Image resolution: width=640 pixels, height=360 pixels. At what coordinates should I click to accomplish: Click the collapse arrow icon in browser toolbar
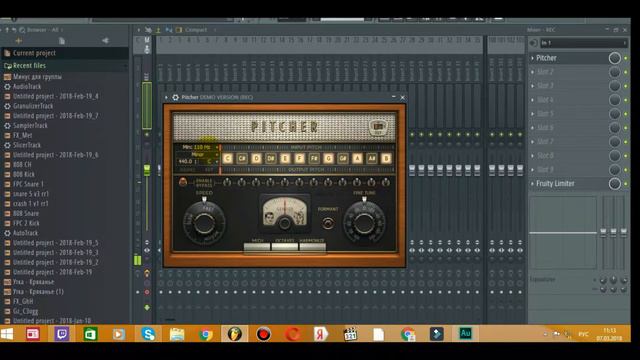click(x=105, y=40)
